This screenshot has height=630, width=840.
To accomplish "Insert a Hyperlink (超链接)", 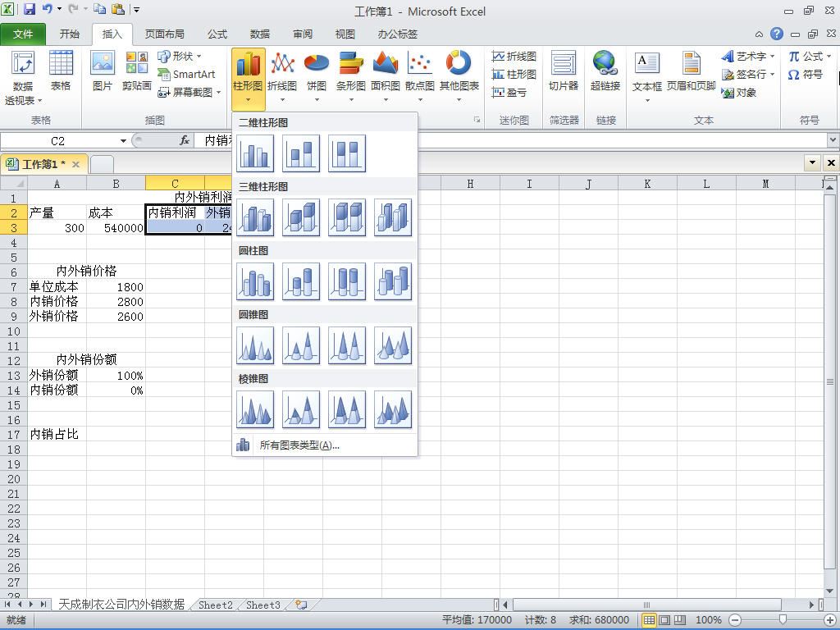I will click(605, 71).
